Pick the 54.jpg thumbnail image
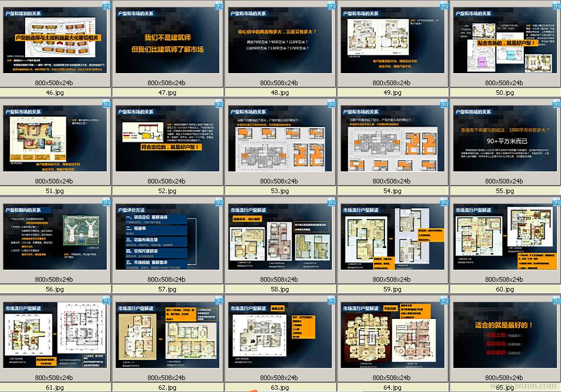Viewport: 561px width, 392px height. pyautogui.click(x=392, y=138)
